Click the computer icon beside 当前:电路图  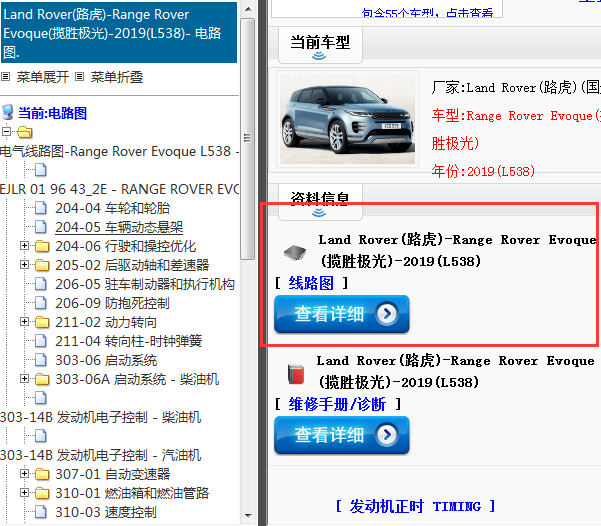pos(8,113)
